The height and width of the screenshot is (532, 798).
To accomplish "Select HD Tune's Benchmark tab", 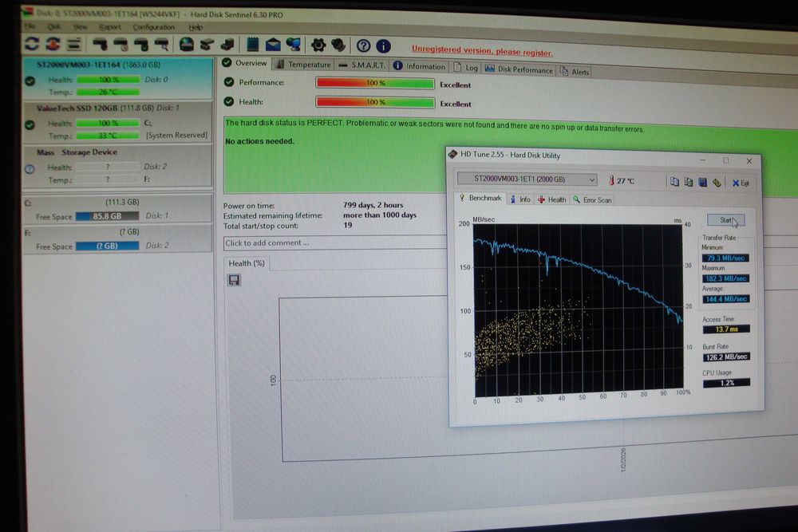I will (x=480, y=199).
